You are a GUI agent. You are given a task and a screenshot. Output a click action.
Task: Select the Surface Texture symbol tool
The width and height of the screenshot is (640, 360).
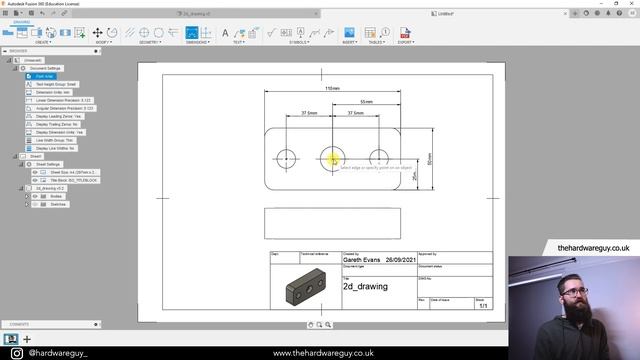tap(271, 33)
